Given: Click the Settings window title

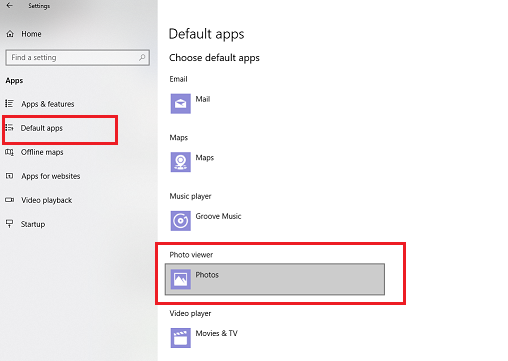Looking at the screenshot, I should [39, 6].
